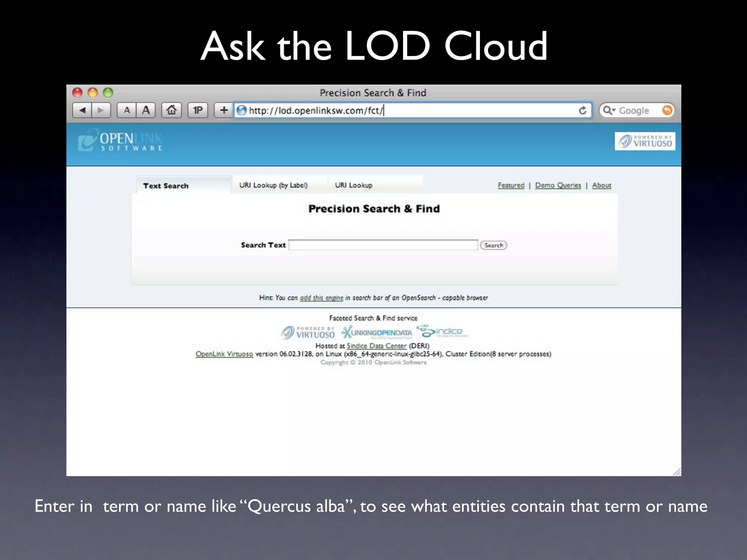This screenshot has height=560, width=747.
Task: Increase text size with large A button
Action: click(x=146, y=110)
